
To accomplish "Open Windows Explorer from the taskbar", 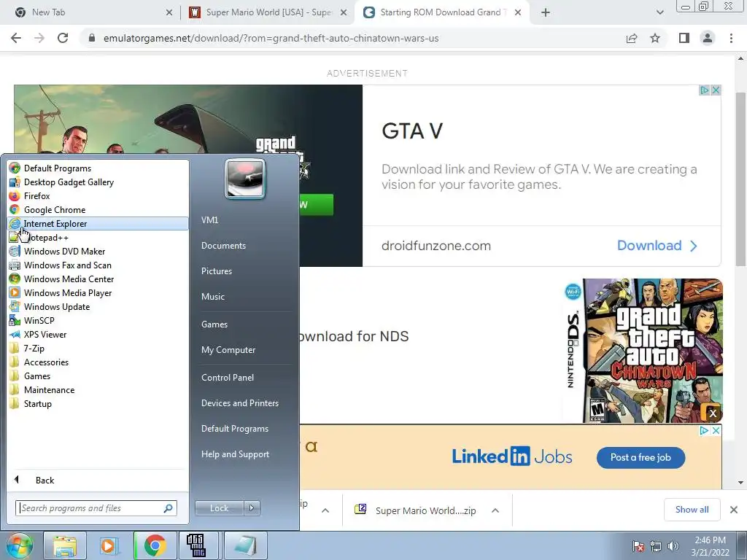I will pyautogui.click(x=65, y=545).
